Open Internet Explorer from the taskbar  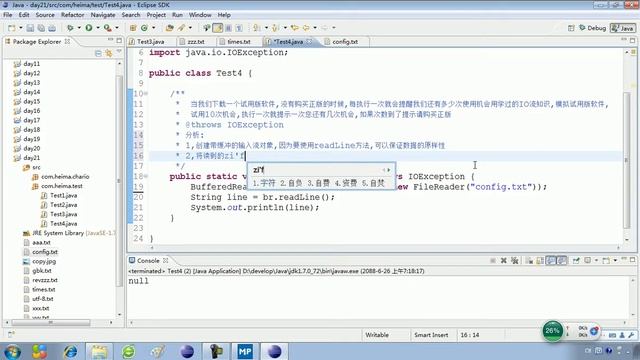[x=70, y=351]
